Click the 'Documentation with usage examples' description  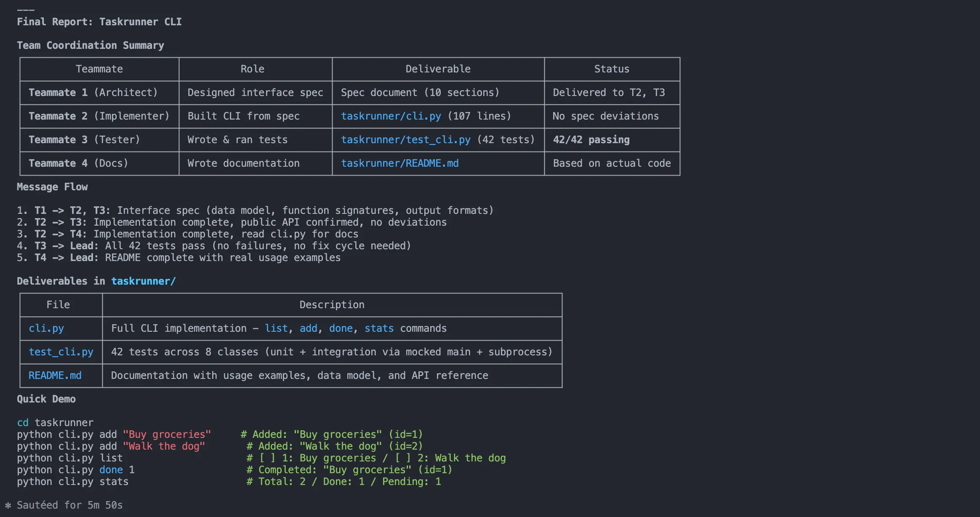(300, 376)
